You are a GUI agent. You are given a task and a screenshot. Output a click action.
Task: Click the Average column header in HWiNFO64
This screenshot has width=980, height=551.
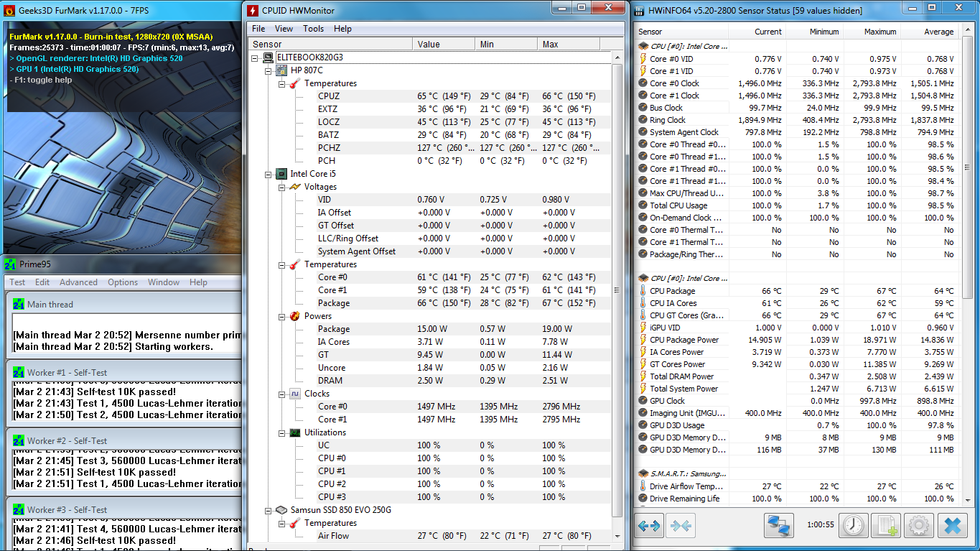click(930, 32)
